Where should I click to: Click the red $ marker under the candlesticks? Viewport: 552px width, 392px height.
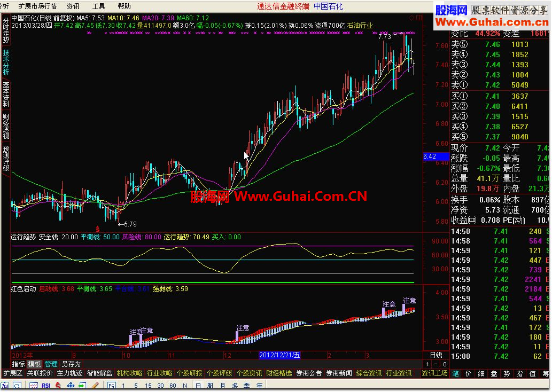coord(97,230)
